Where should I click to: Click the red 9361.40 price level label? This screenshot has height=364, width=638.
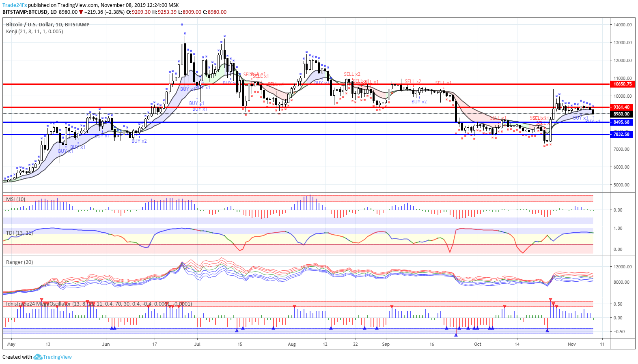(621, 107)
